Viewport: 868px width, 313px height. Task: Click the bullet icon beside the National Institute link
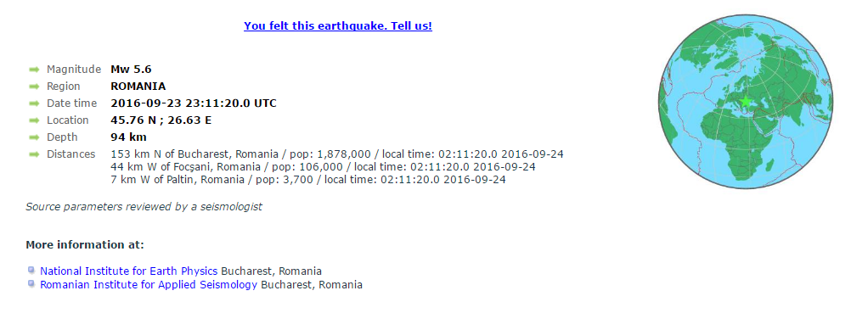pyautogui.click(x=31, y=271)
